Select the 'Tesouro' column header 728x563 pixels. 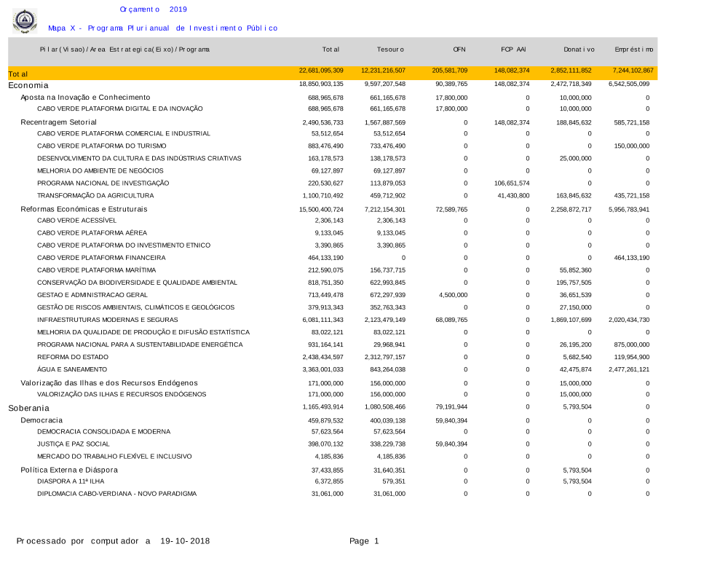point(390,50)
